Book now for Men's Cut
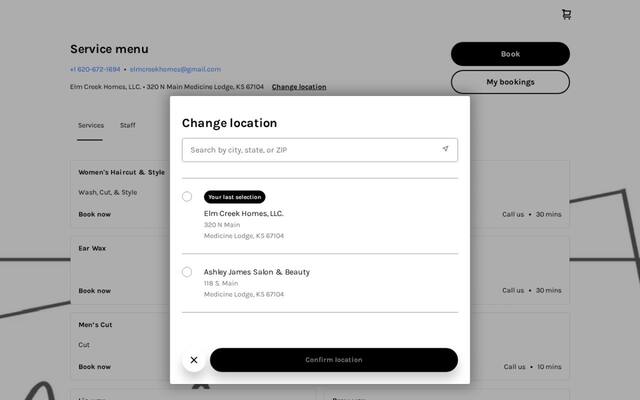 click(94, 367)
